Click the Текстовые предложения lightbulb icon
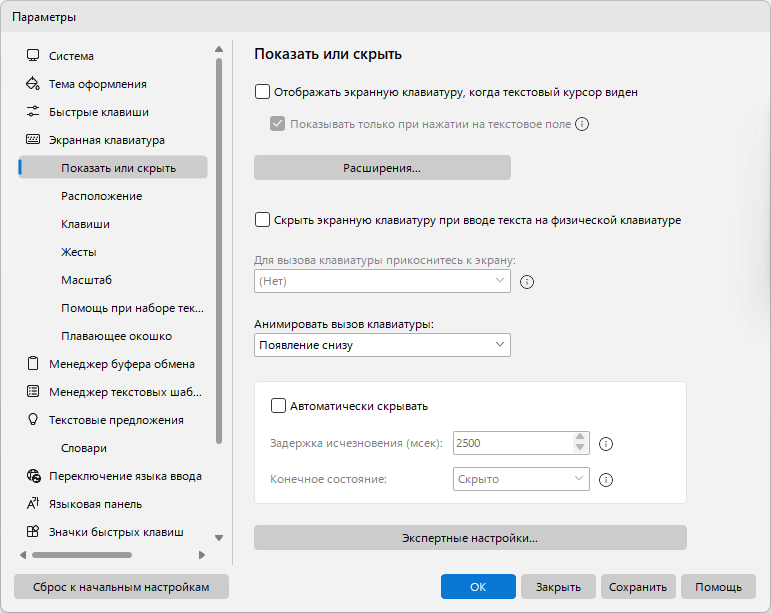 [x=33, y=420]
